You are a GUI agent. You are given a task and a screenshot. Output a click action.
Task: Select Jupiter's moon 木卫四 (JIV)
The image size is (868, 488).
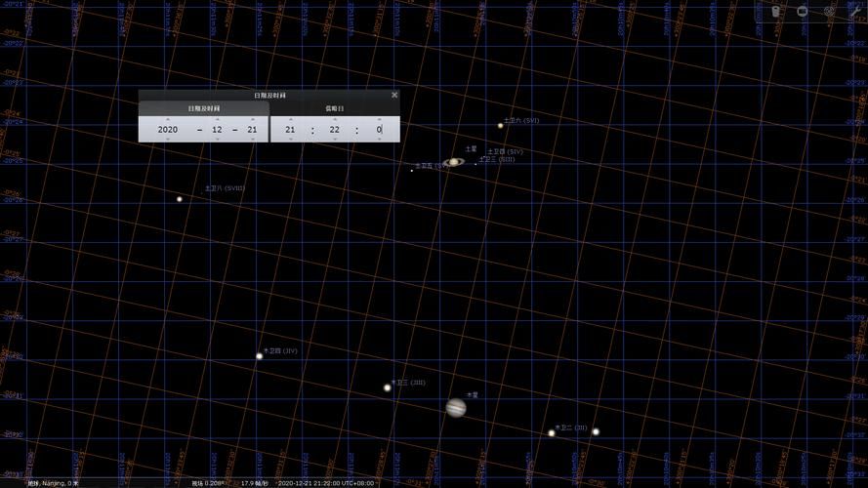259,357
